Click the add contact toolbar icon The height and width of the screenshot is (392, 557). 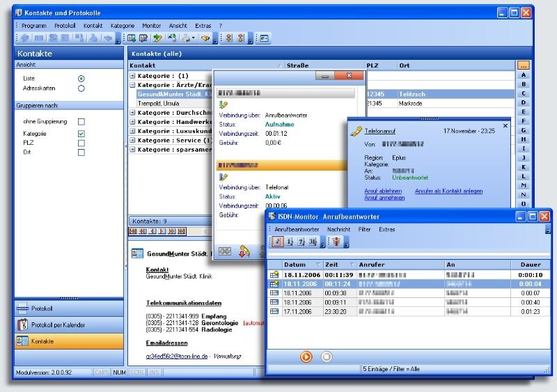[x=132, y=38]
